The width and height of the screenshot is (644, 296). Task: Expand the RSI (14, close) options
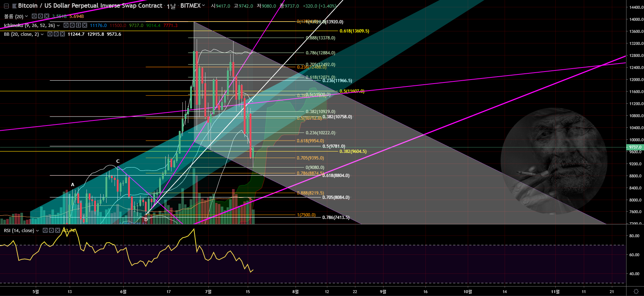[38, 231]
